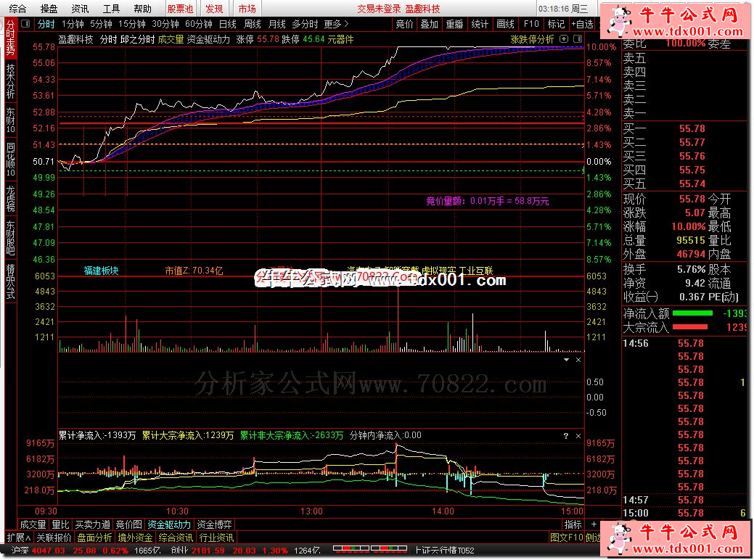Open 境外资金 tab
Viewport: 754px width, 560px height.
pyautogui.click(x=135, y=538)
